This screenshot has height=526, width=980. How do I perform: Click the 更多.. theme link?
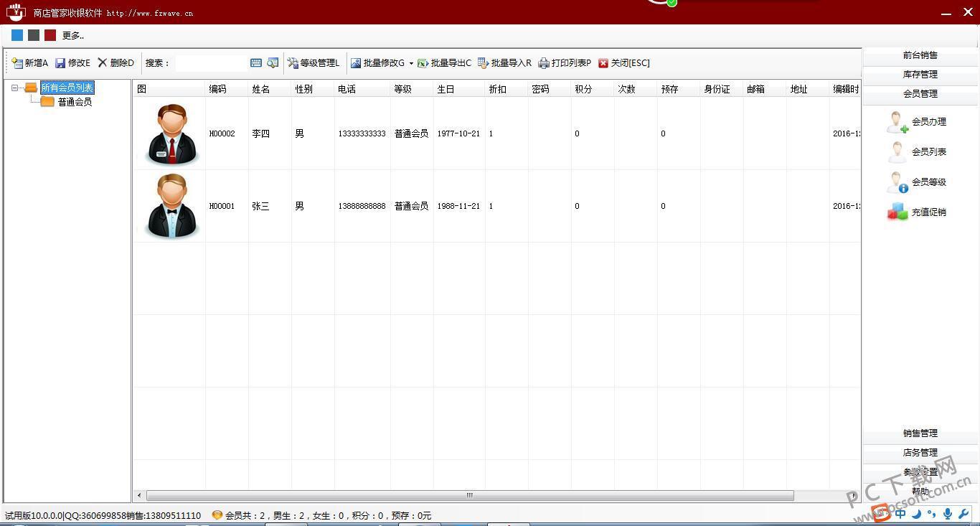[x=72, y=36]
